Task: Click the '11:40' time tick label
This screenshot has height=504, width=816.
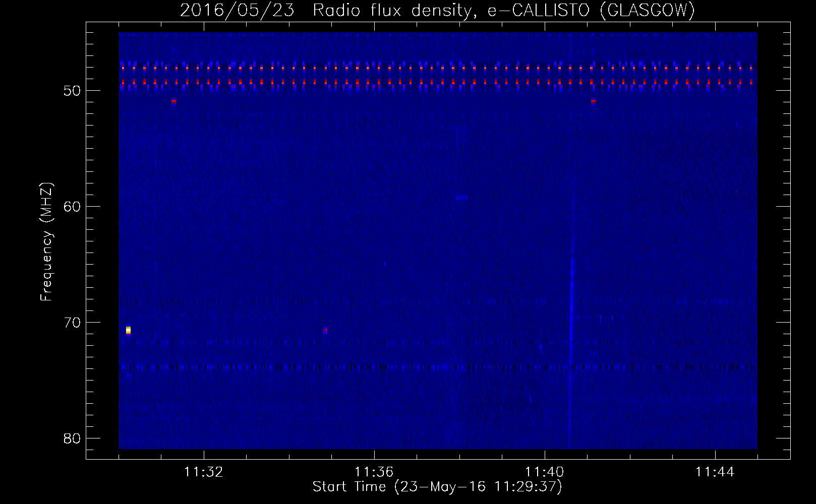Action: click(544, 472)
